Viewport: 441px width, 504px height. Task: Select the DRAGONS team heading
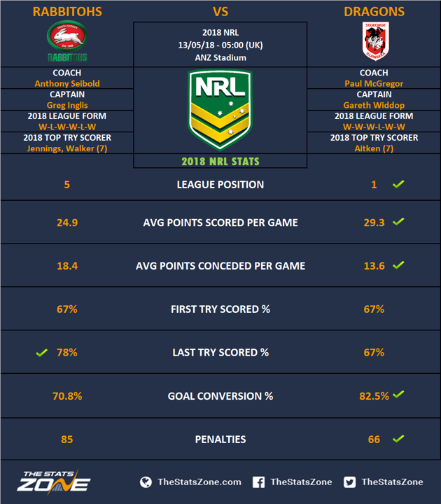374,12
